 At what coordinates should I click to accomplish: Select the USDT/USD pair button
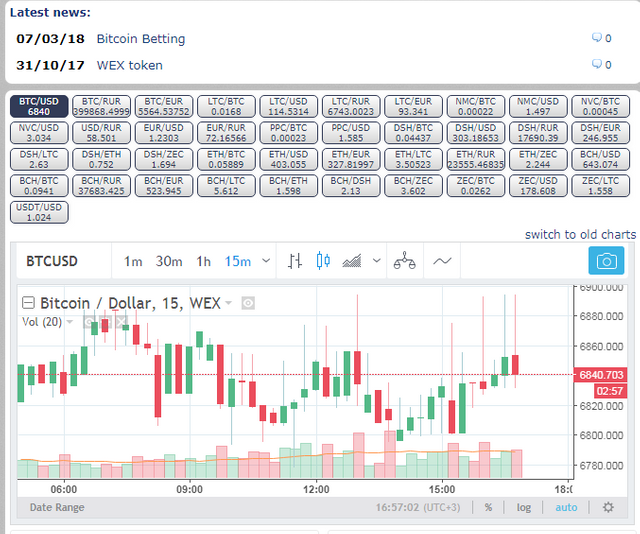(39, 213)
